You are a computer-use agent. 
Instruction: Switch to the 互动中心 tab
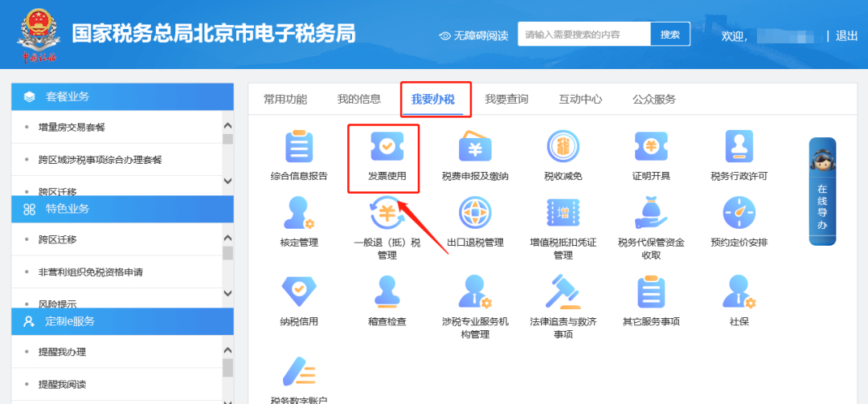pyautogui.click(x=581, y=100)
